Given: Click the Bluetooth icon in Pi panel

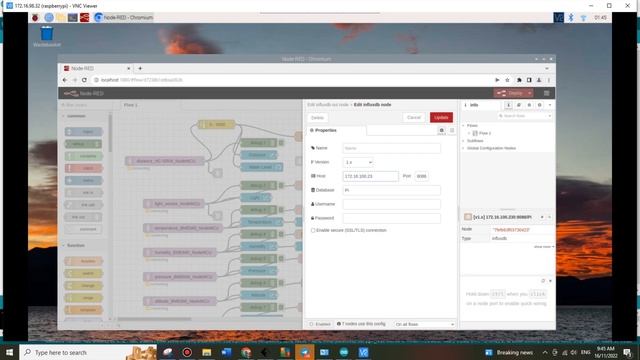Looking at the screenshot, I should (x=571, y=18).
